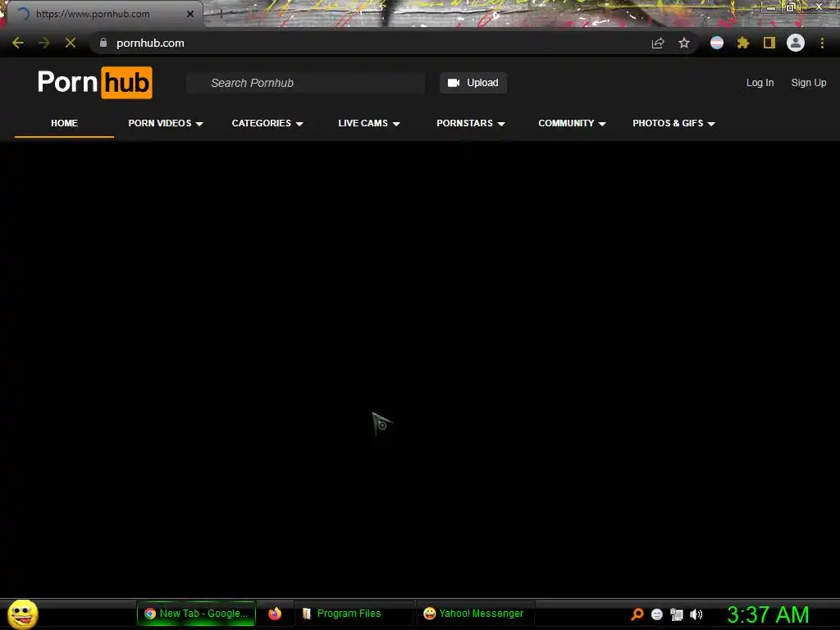Open a new tab with the plus button
Image resolution: width=840 pixels, height=630 pixels.
(221, 15)
